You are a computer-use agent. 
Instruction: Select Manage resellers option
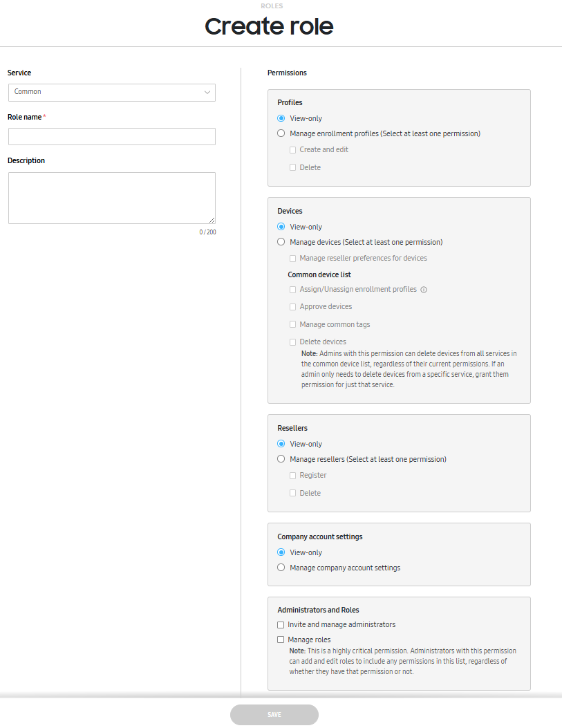tap(281, 458)
